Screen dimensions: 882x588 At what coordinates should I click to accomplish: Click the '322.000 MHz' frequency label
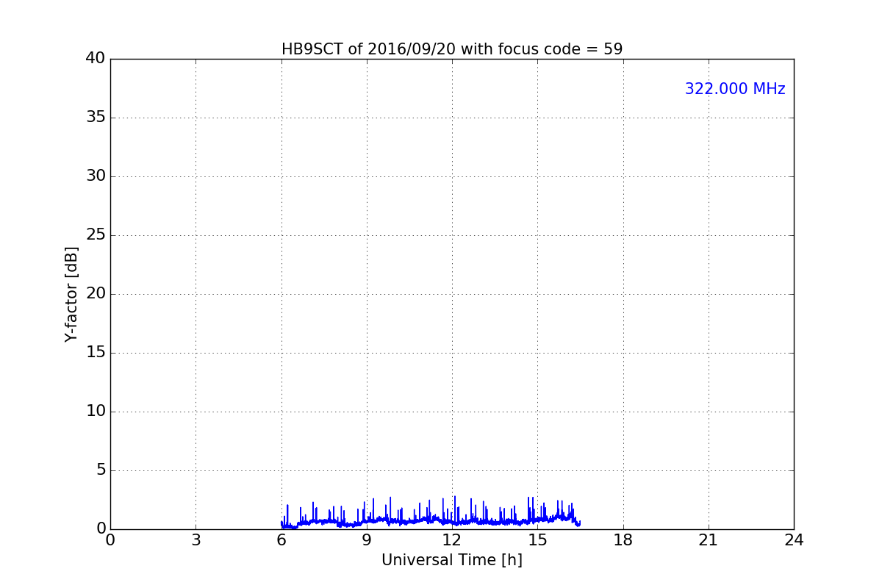pos(735,89)
